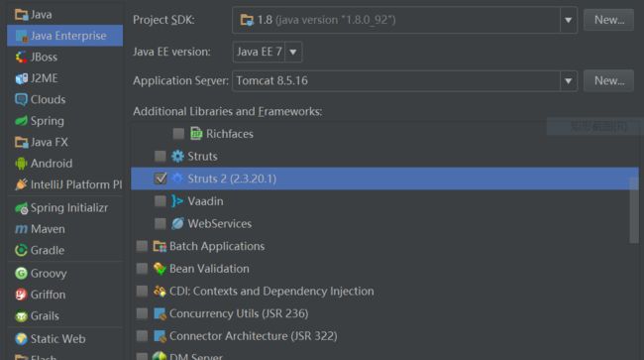Image resolution: width=644 pixels, height=360 pixels.
Task: Click the Groovy project icon
Action: [21, 273]
